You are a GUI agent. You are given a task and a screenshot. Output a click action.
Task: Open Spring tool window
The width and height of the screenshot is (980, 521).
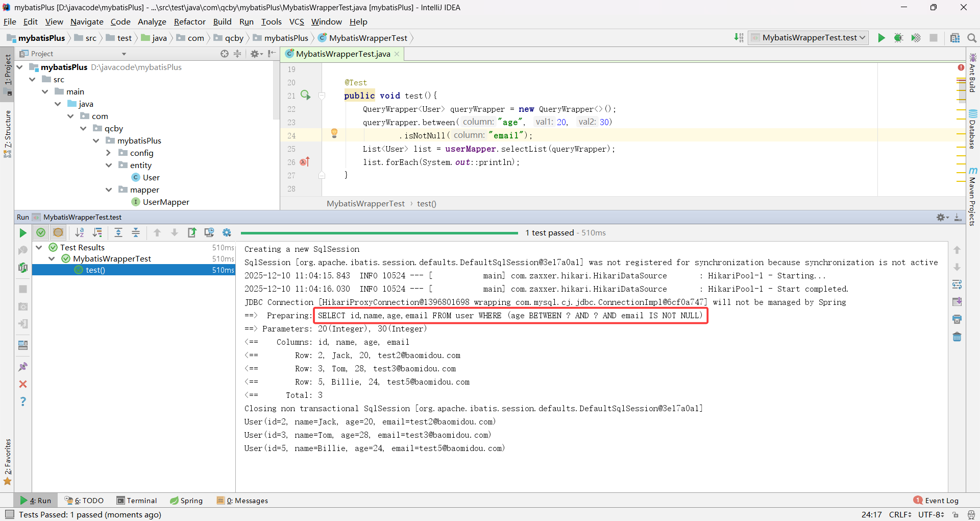tap(186, 501)
